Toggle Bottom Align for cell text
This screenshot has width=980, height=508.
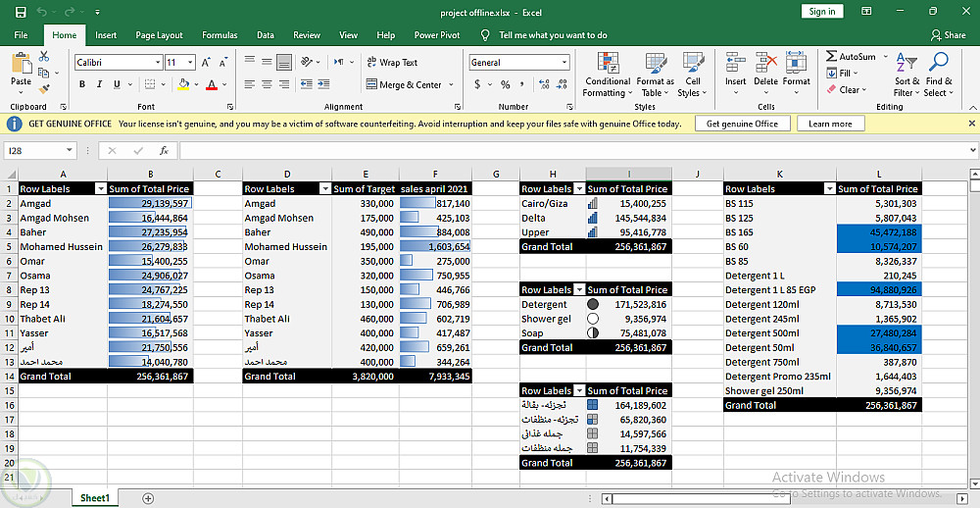coord(284,62)
